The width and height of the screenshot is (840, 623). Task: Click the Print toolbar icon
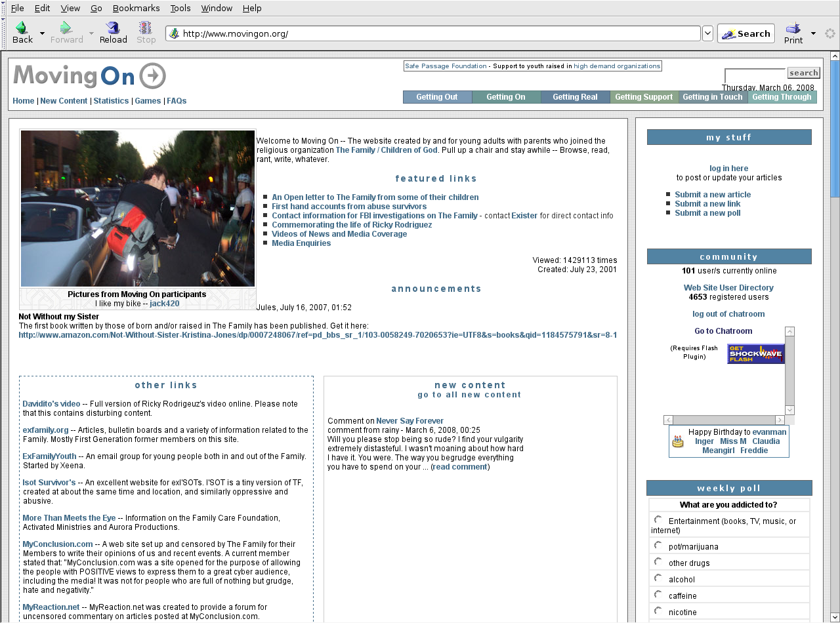pyautogui.click(x=793, y=28)
